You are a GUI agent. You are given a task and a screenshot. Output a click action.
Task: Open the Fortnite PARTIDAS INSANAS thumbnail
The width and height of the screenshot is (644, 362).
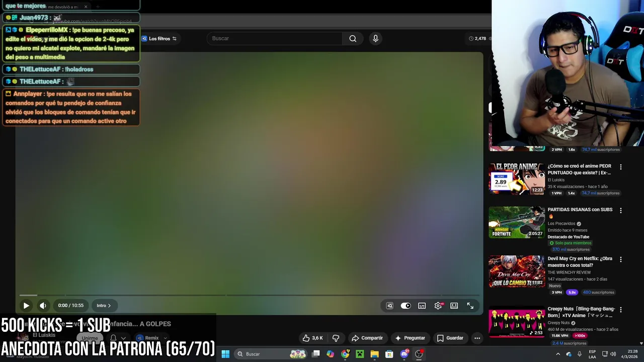pos(517,222)
